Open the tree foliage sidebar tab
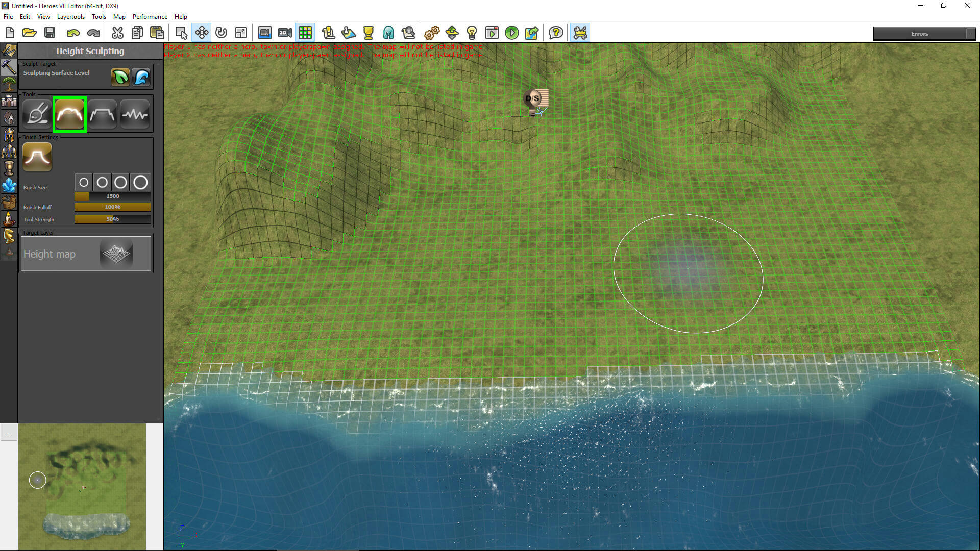Viewport: 980px width, 551px height. pos(9,84)
